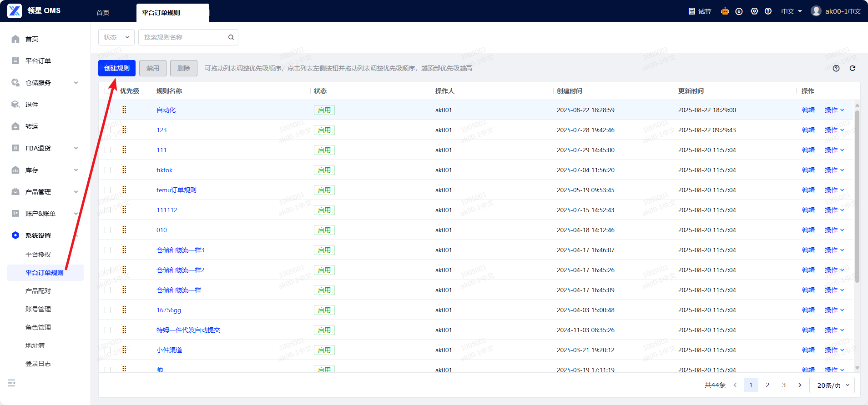
Task: Click the table vertical scrollbar
Action: click(x=857, y=195)
